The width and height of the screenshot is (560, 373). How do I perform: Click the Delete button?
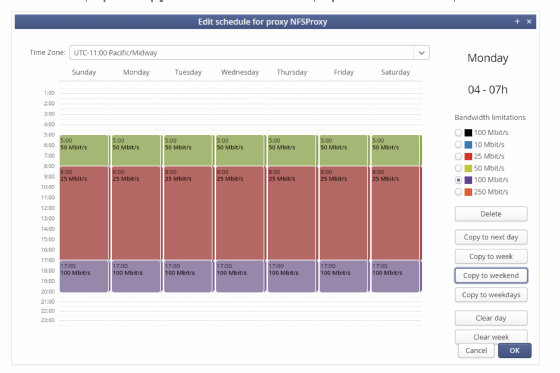[491, 214]
